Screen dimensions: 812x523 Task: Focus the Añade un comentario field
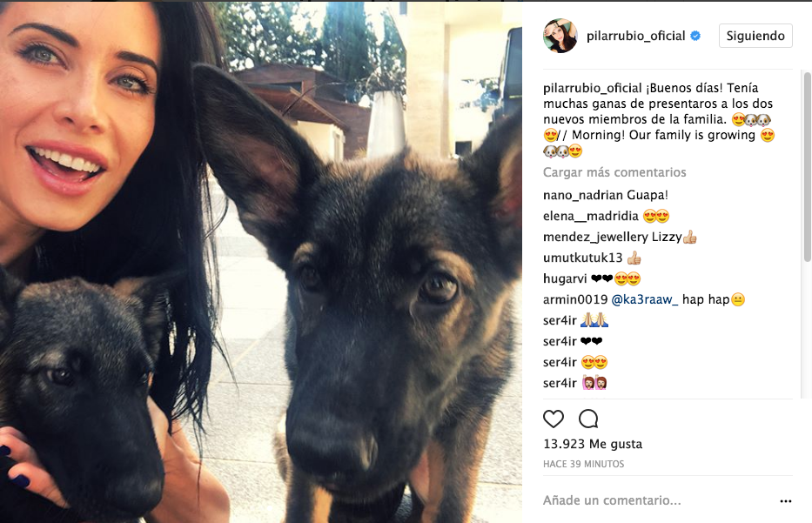658,500
